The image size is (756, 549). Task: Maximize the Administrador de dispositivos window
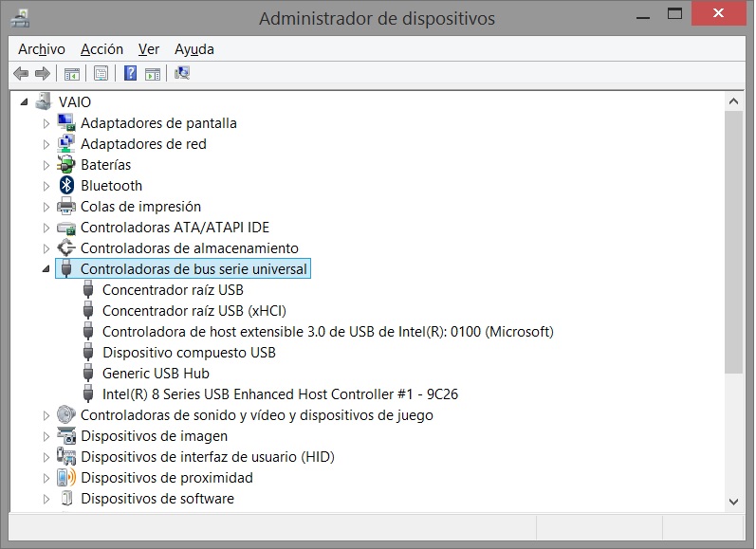(674, 14)
